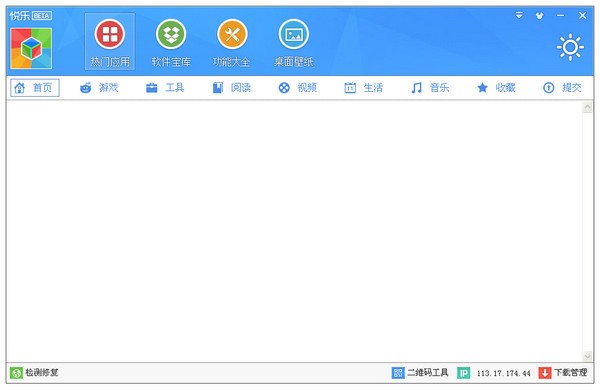Switch to 视频 video tab
600x390 pixels.
point(298,88)
